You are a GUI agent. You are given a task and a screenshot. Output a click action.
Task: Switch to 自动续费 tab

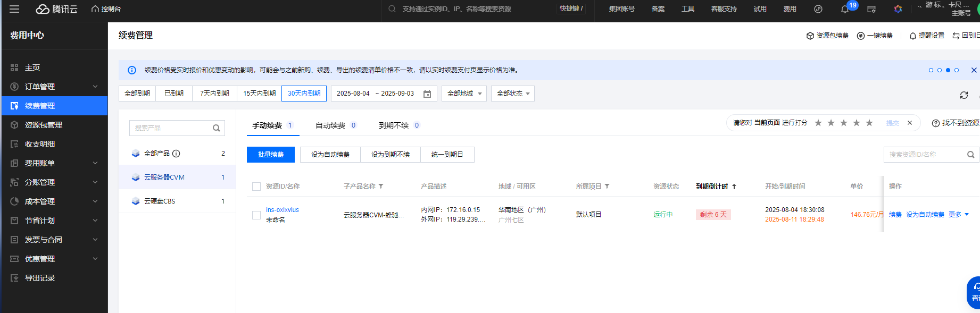tap(336, 125)
